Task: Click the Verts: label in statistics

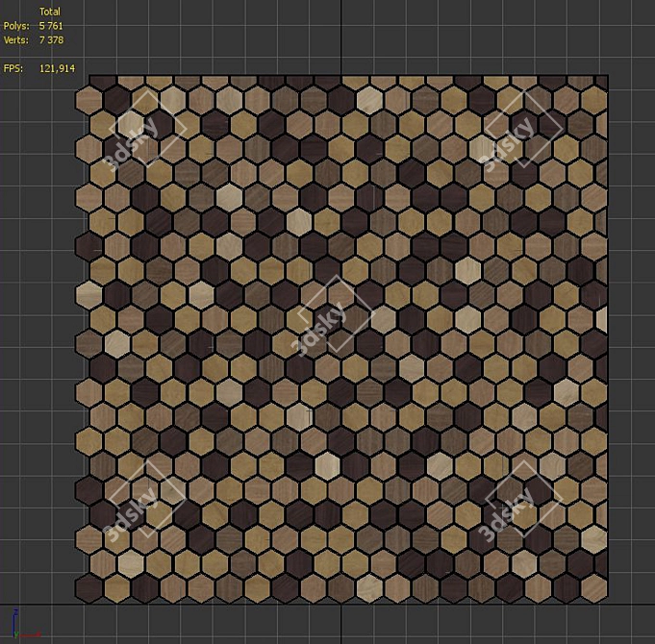Action: [x=16, y=40]
